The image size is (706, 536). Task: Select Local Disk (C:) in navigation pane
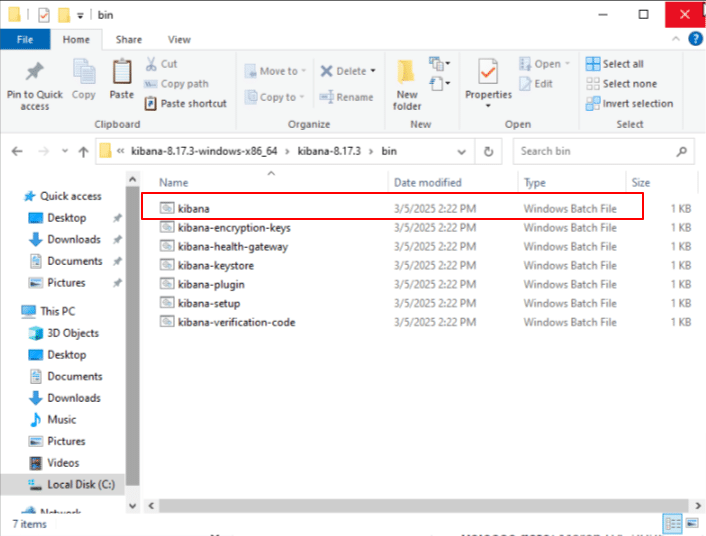[x=79, y=484]
